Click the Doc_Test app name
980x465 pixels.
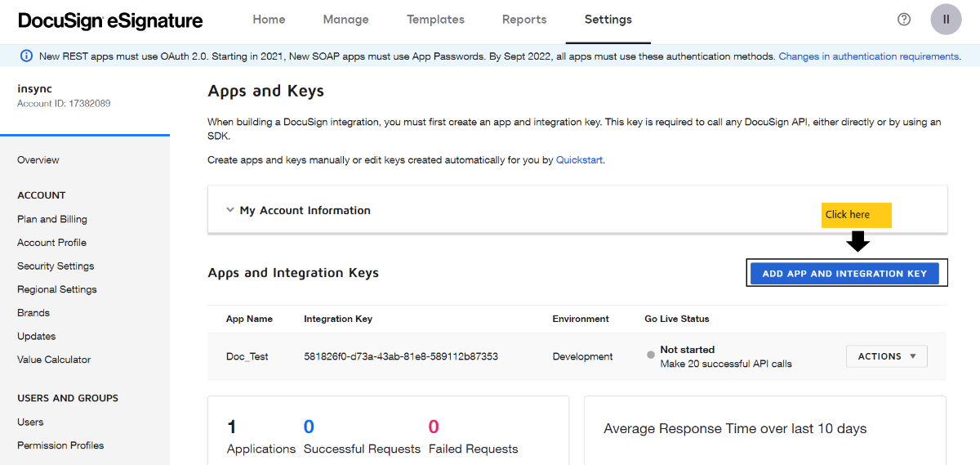click(x=247, y=356)
